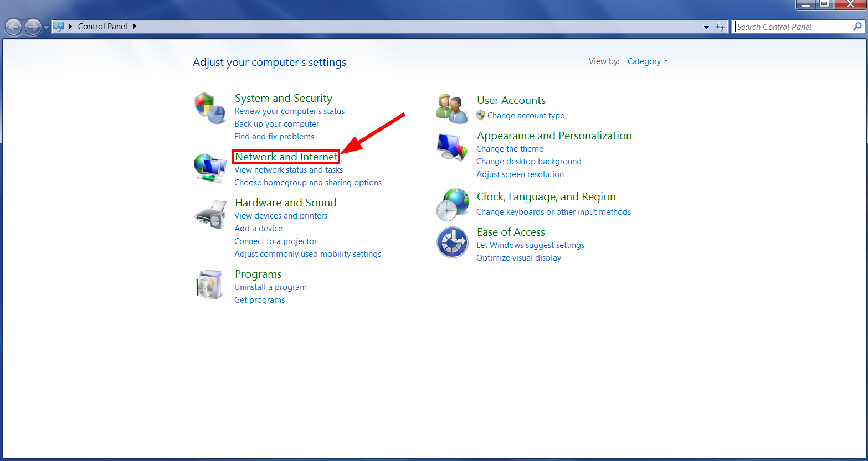Click Connect to a projector
Screen dimensions: 868x461
click(x=275, y=241)
